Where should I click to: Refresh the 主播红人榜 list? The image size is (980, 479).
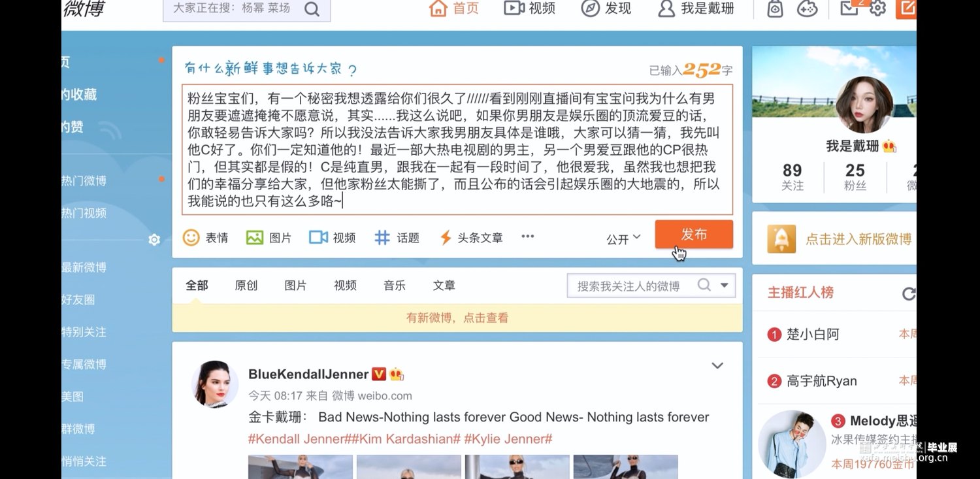pos(909,293)
